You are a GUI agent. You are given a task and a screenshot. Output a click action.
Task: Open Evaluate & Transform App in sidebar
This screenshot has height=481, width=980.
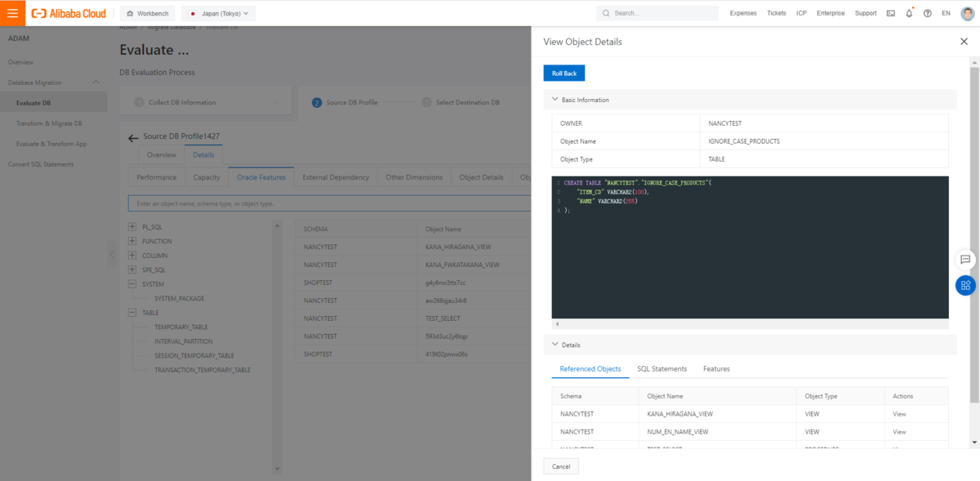(x=51, y=144)
